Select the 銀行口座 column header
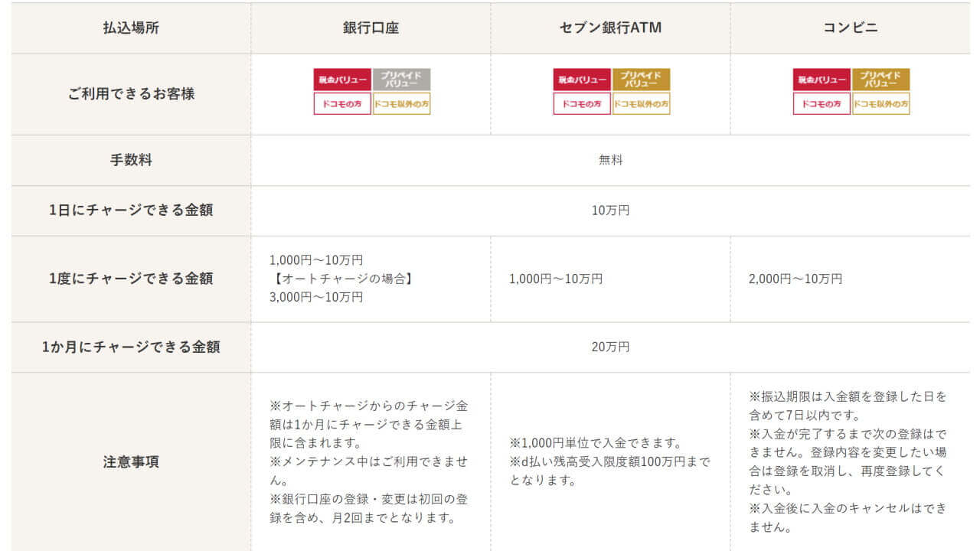The height and width of the screenshot is (551, 980). [x=371, y=28]
